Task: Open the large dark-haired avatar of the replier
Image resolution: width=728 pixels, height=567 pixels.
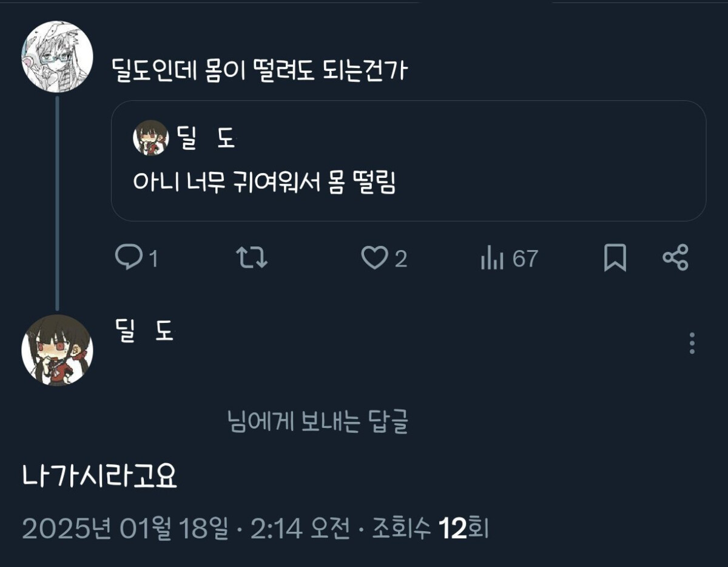Action: click(x=57, y=350)
